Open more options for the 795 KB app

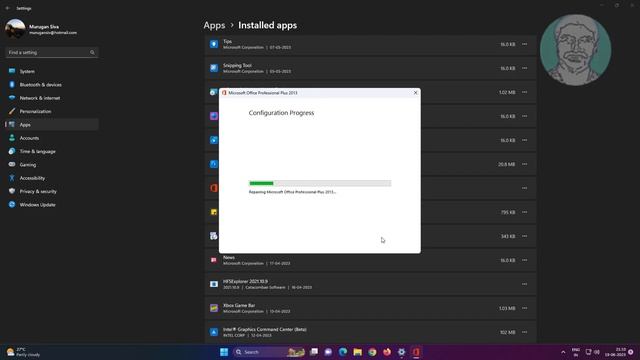coord(524,212)
